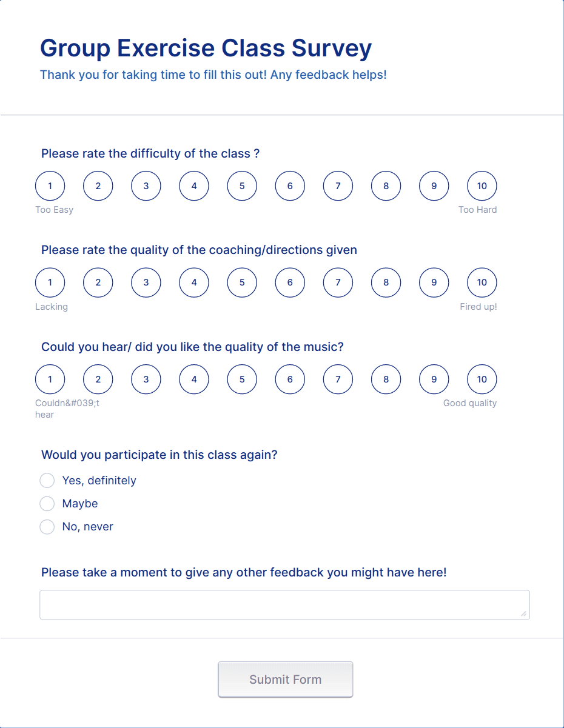Select rating 1 'Lacking' for coaching quality
This screenshot has height=728, width=564.
click(50, 282)
